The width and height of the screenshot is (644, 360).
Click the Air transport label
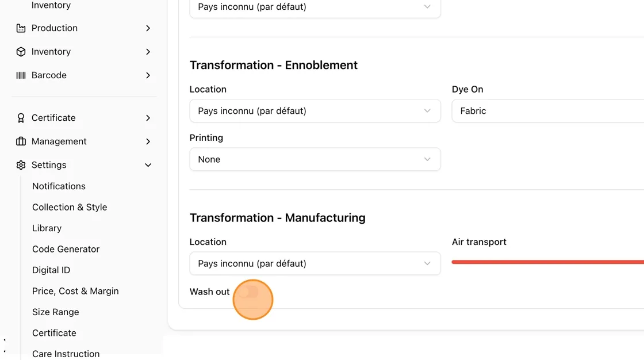tap(479, 242)
